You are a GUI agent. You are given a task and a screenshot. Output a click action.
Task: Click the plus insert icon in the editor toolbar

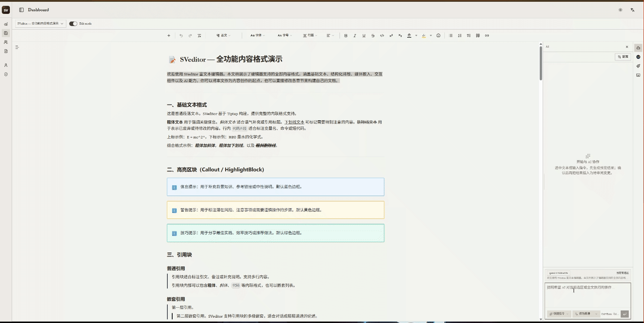click(x=169, y=35)
